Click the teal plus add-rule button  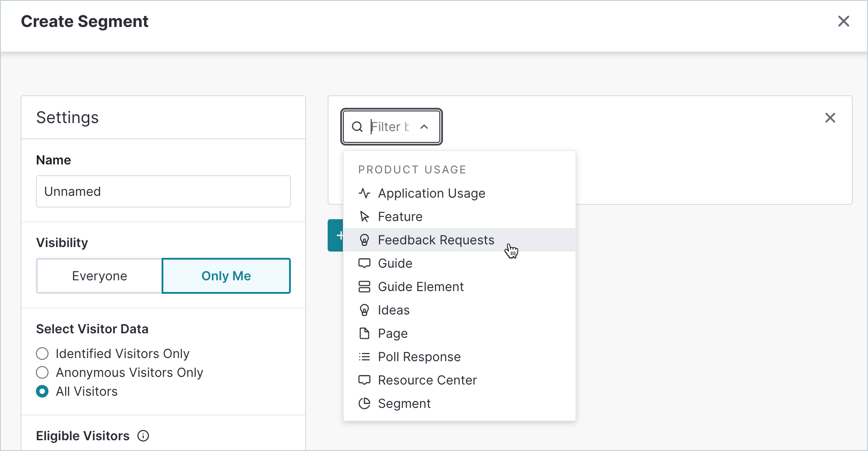tap(336, 235)
